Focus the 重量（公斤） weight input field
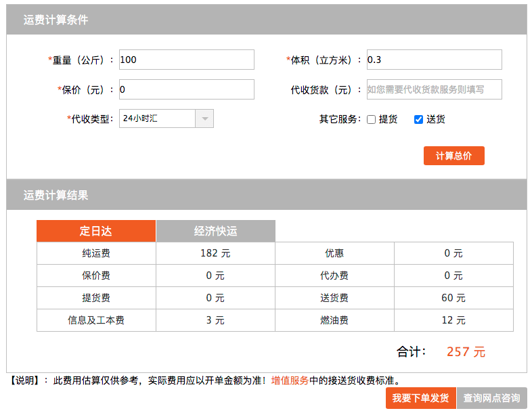The width and height of the screenshot is (532, 415). pyautogui.click(x=187, y=60)
